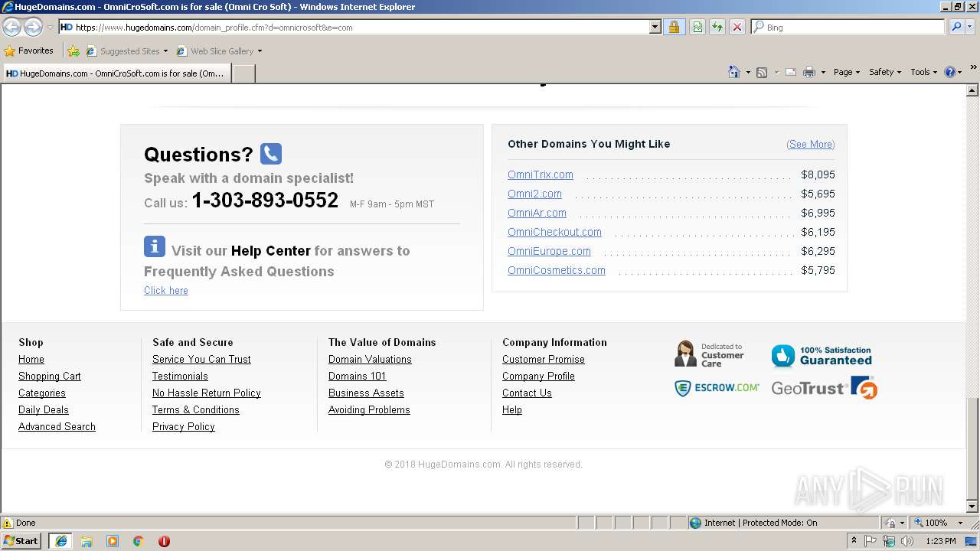Open Chrome from the taskbar
This screenshot has height=551, width=980.
click(138, 541)
